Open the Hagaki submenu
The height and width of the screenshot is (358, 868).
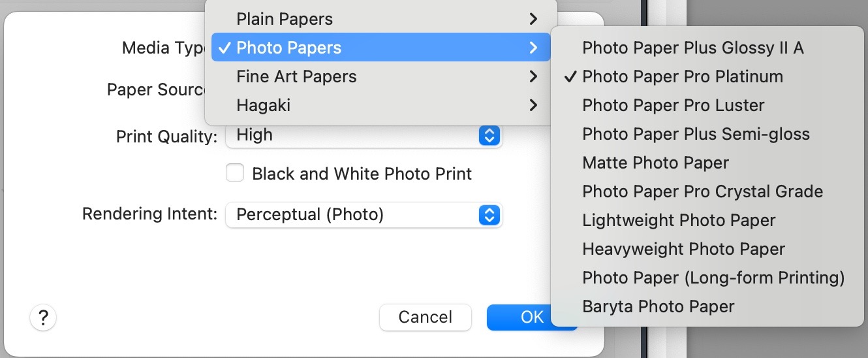point(380,105)
